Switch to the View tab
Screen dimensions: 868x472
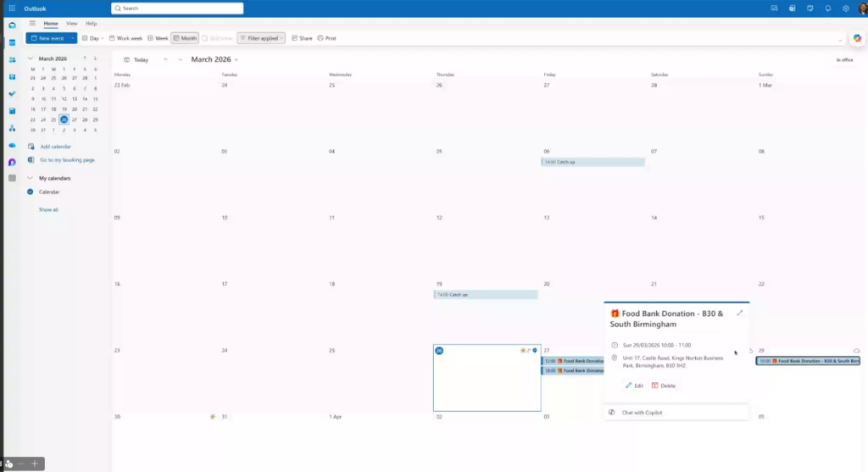tap(72, 23)
